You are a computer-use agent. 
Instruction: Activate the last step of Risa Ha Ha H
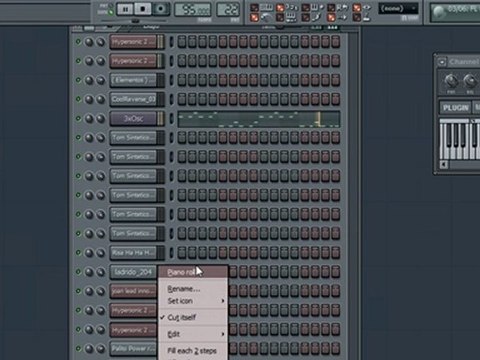tap(335, 253)
